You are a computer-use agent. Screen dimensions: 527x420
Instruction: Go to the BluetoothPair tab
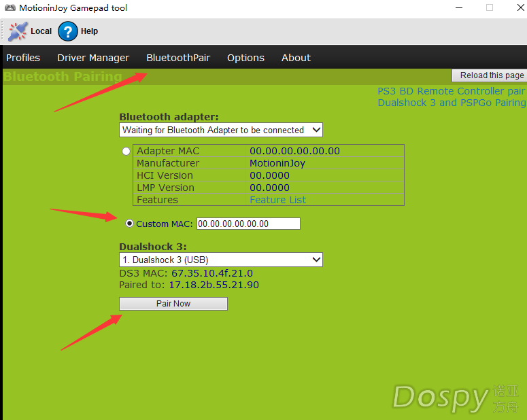(x=178, y=58)
